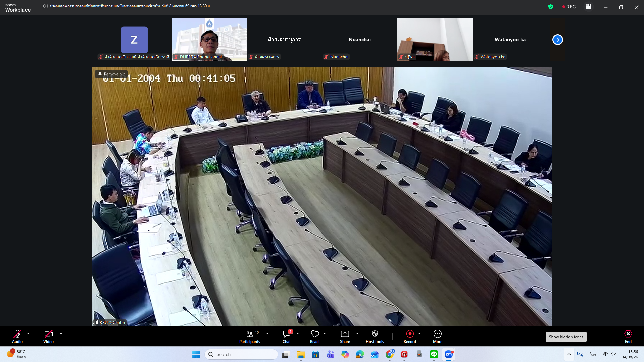Screen dimensions: 644x362
Task: Open the Chat panel
Action: coord(287,337)
